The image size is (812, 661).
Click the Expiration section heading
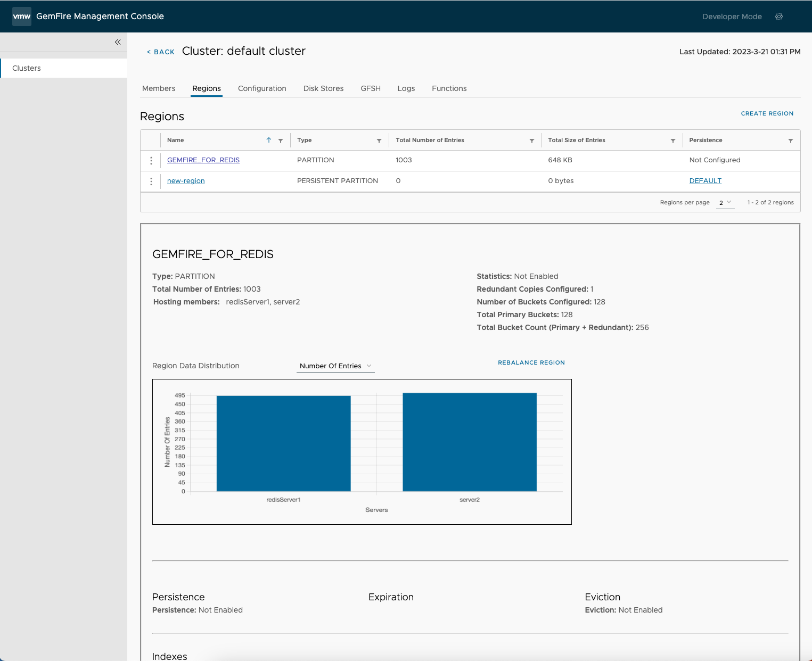click(391, 597)
